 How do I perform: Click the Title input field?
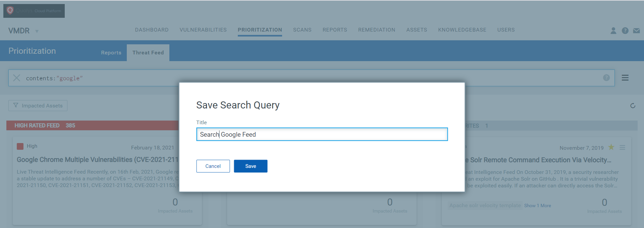tap(322, 134)
